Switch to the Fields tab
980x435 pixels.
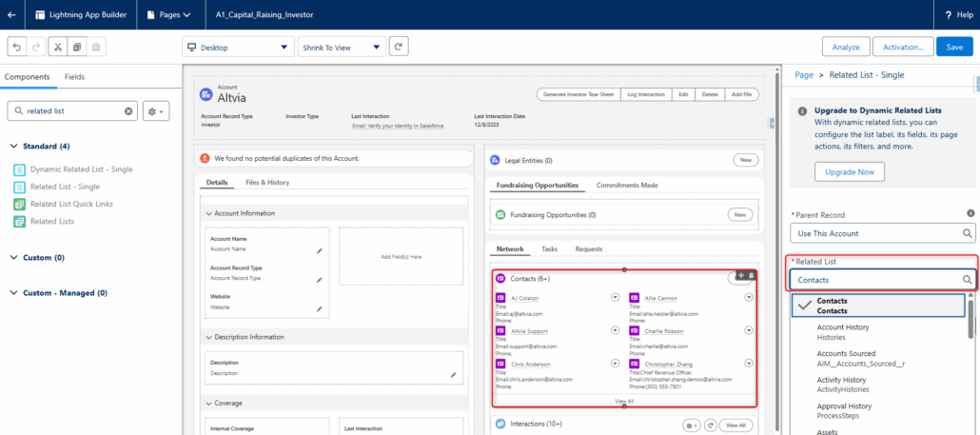74,76
